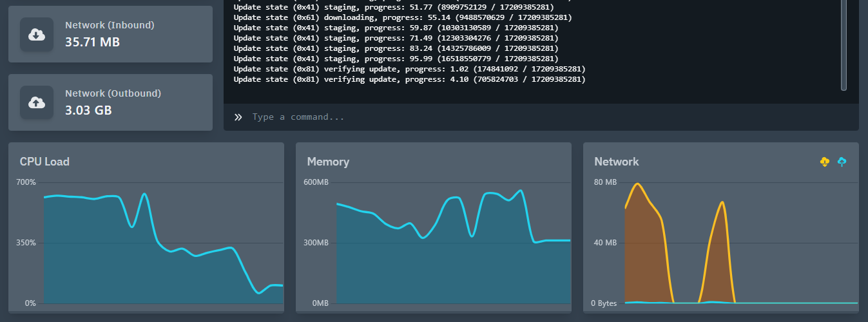Click the 350% axis label on CPU chart
This screenshot has height=322, width=868.
26,243
